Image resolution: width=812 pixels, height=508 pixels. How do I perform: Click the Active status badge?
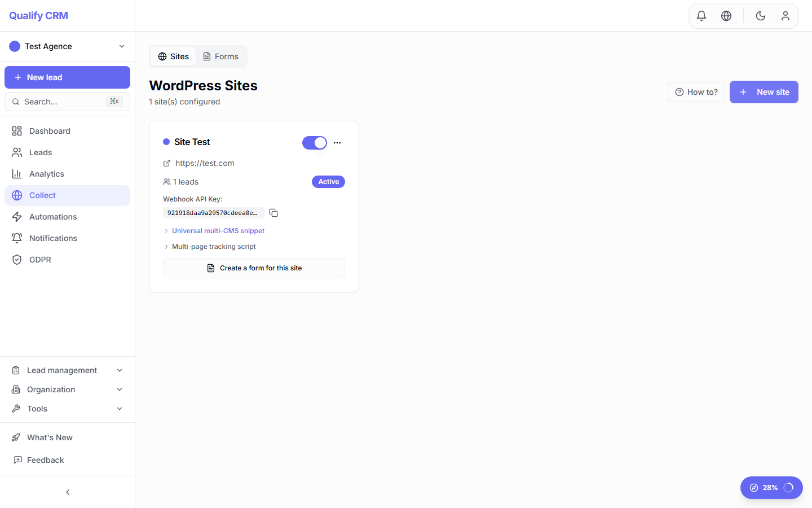click(x=328, y=182)
